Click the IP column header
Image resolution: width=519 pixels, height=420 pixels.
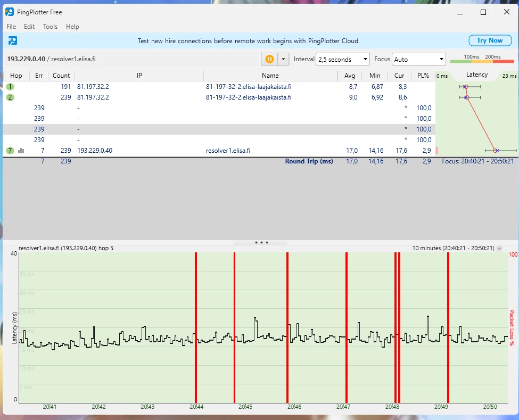pos(139,76)
